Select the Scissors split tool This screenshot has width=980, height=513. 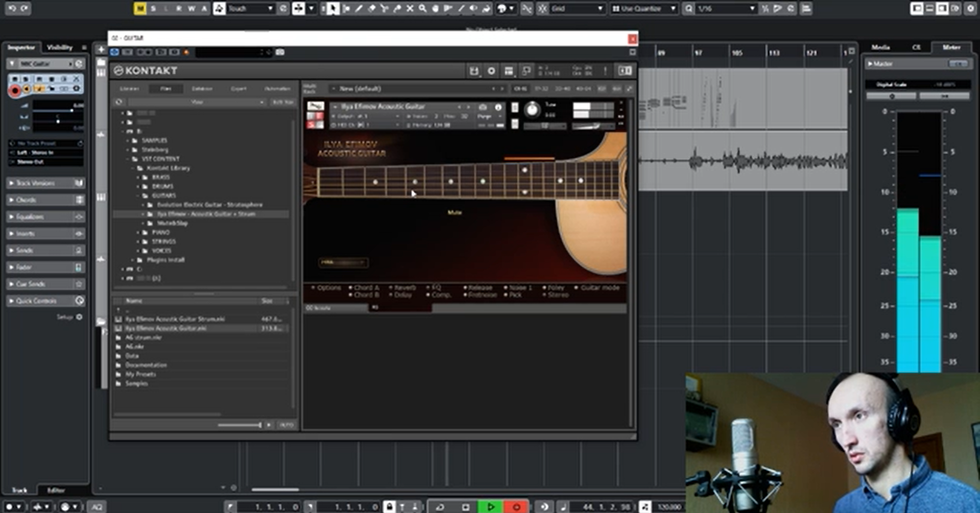(x=384, y=9)
